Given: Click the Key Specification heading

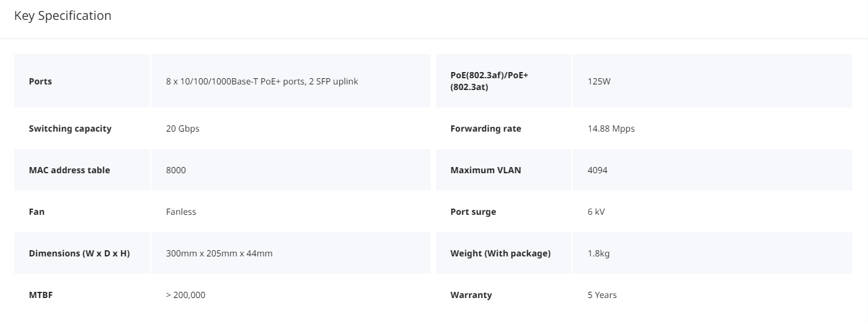Looking at the screenshot, I should coord(63,16).
